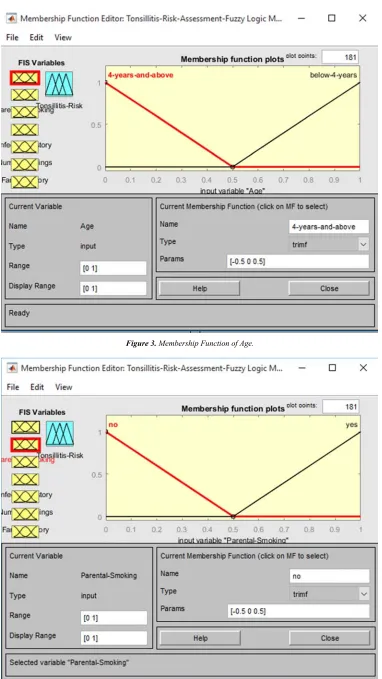
Task: Open File menu in the Age window
Action: [12, 38]
